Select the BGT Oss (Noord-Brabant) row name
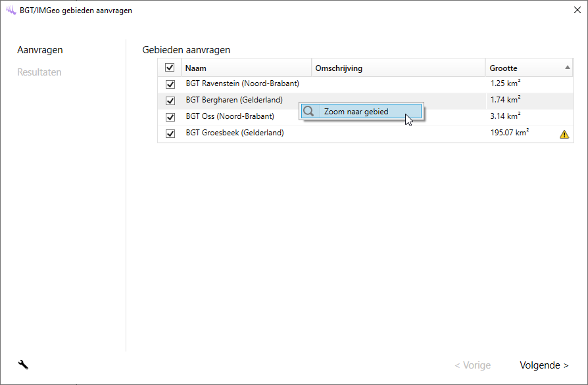This screenshot has height=385, width=588. click(230, 117)
